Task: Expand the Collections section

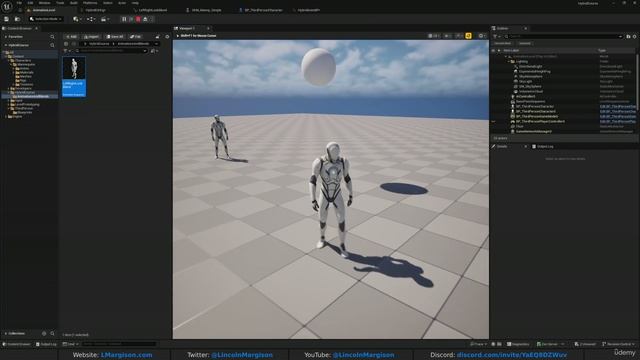Action: [5, 334]
